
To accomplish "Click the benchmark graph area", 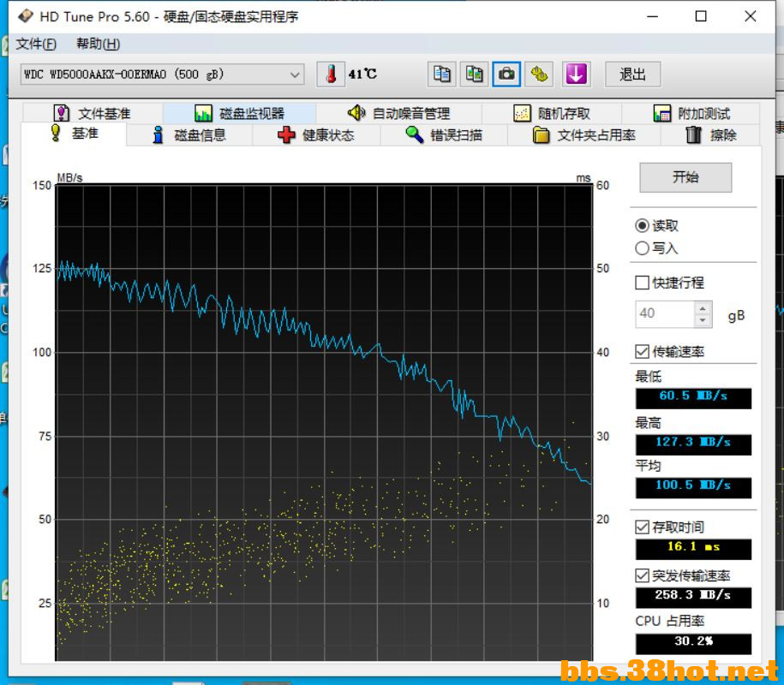I will (x=324, y=422).
